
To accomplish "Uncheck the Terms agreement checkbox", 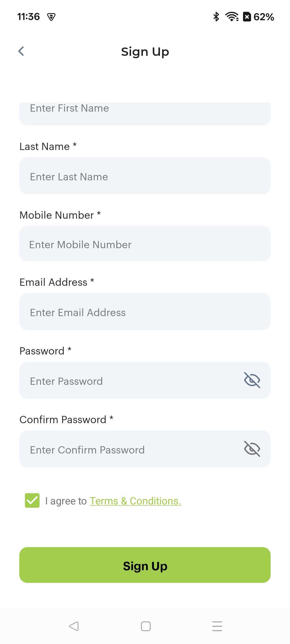I will click(x=32, y=500).
